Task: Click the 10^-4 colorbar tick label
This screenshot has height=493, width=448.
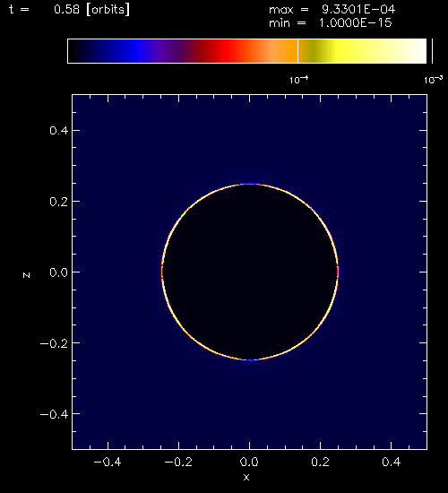Action: point(298,80)
